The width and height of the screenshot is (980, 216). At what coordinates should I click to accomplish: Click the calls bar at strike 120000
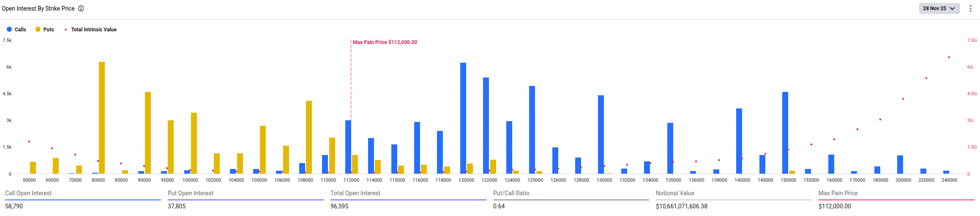(x=463, y=118)
